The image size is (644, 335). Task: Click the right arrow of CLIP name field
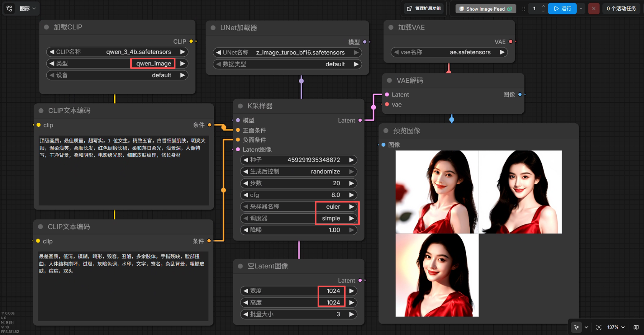pos(183,52)
